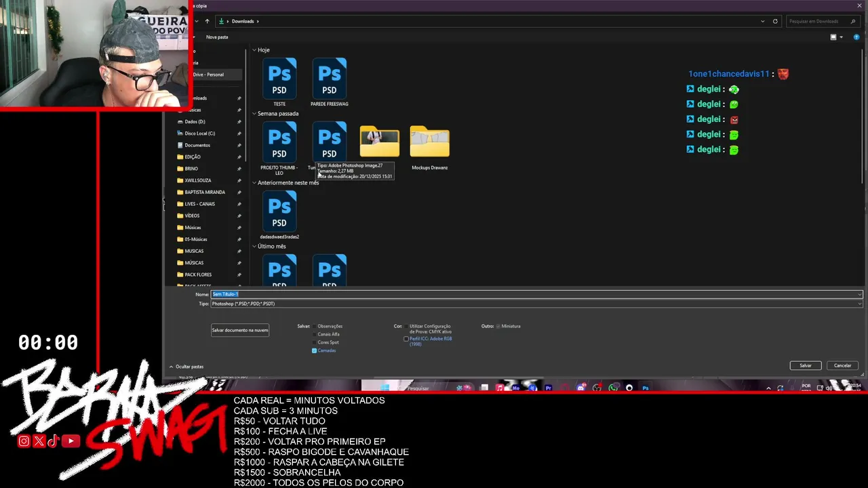
Task: Select the PSD file showing the tooltip
Action: click(330, 142)
